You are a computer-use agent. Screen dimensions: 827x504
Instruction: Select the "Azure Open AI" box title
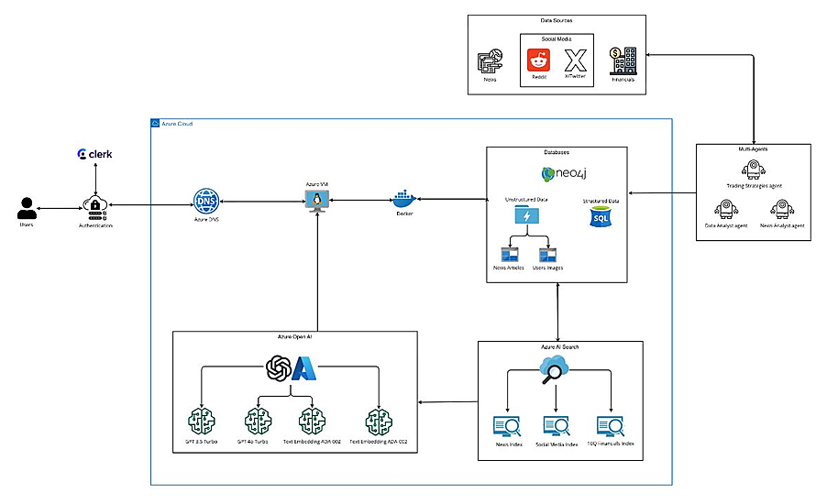295,337
